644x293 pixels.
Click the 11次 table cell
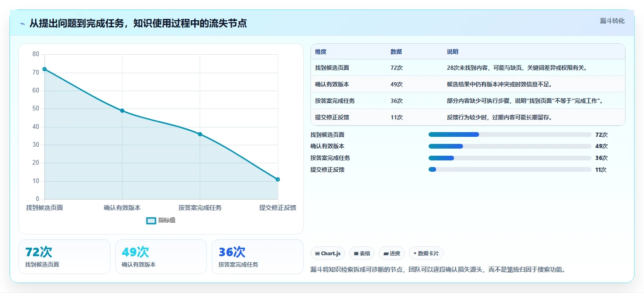click(397, 117)
